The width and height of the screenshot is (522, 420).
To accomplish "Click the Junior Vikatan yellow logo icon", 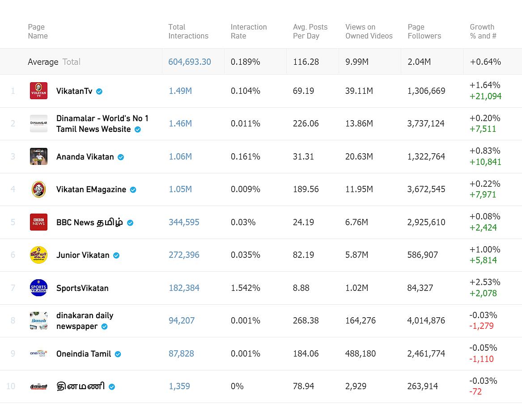I will [x=38, y=255].
